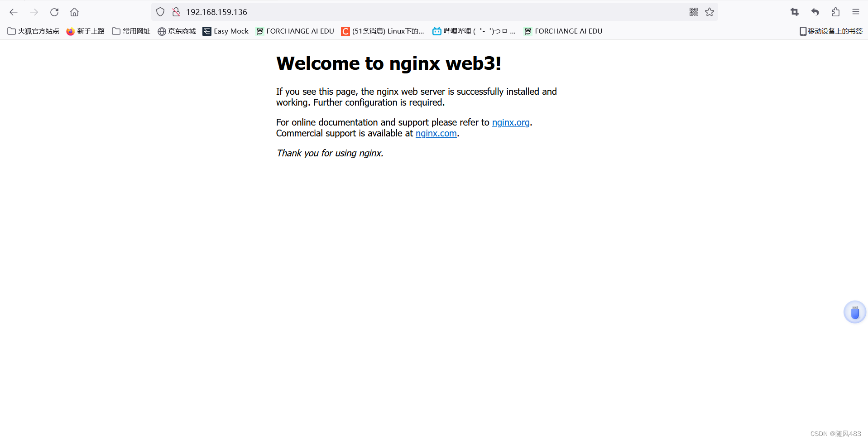
Task: Click the Firefox icon beside 新手上路 bookmark
Action: 70,31
